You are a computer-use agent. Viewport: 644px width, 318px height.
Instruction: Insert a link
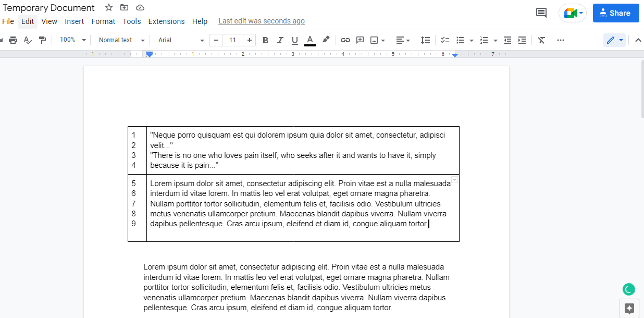click(x=345, y=40)
